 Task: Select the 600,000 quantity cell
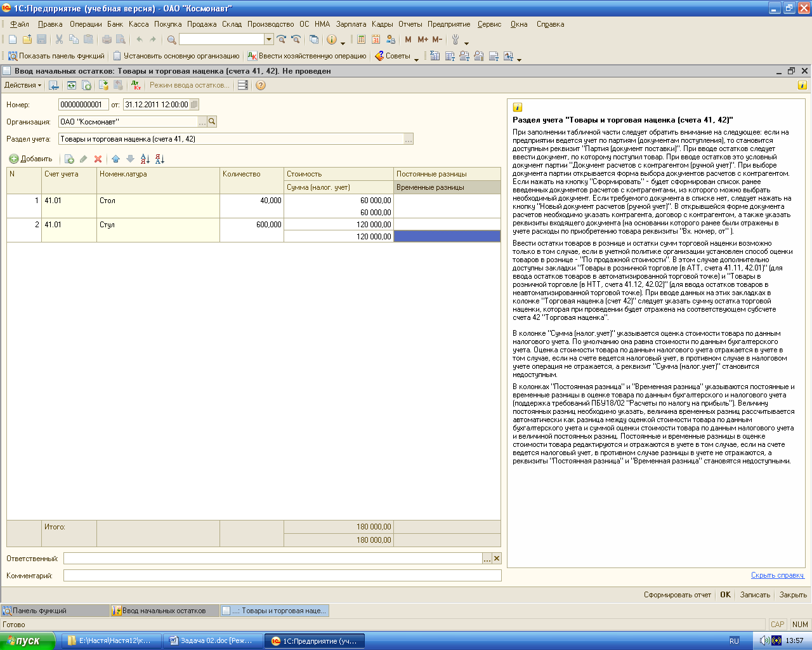[x=252, y=230]
